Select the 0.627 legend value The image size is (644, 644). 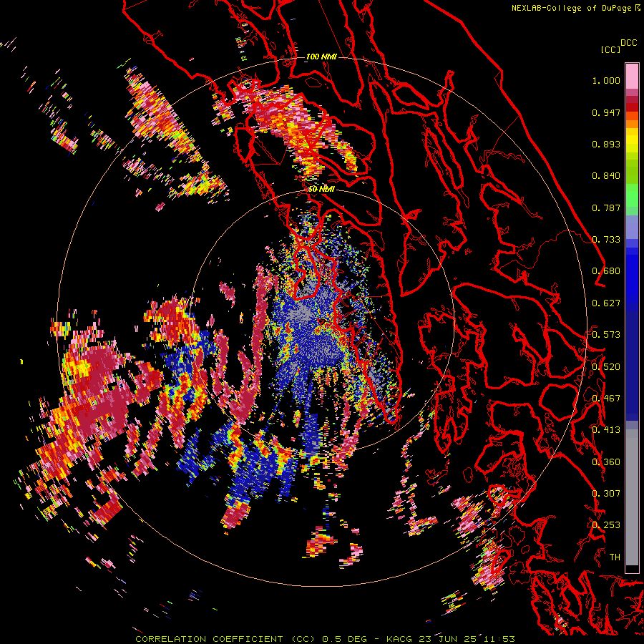(606, 303)
